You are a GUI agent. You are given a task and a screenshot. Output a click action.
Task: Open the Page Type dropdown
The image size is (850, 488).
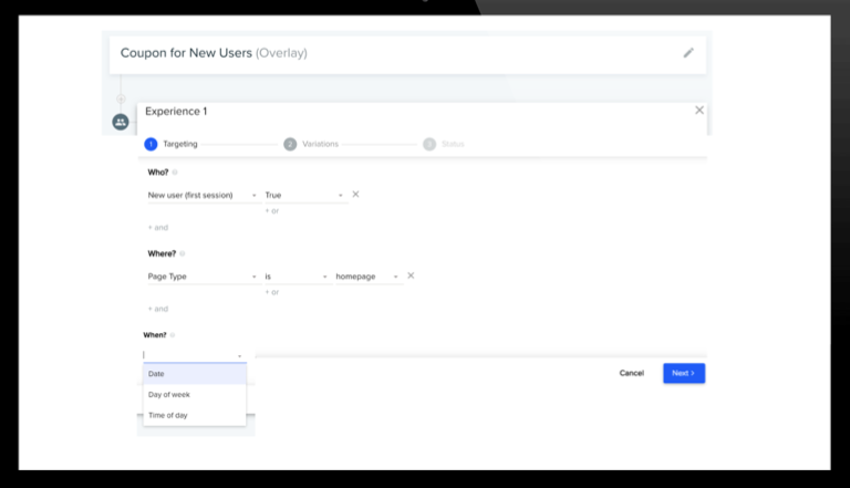202,277
